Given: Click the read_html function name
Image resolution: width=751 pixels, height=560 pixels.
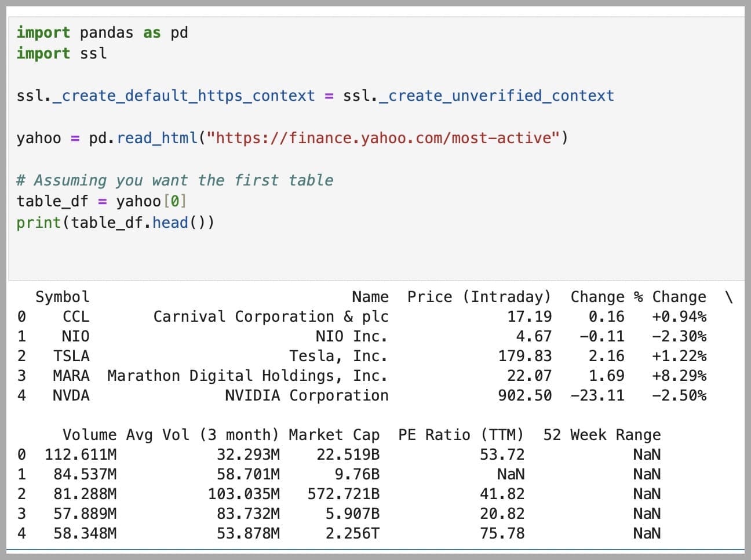Looking at the screenshot, I should 156,138.
